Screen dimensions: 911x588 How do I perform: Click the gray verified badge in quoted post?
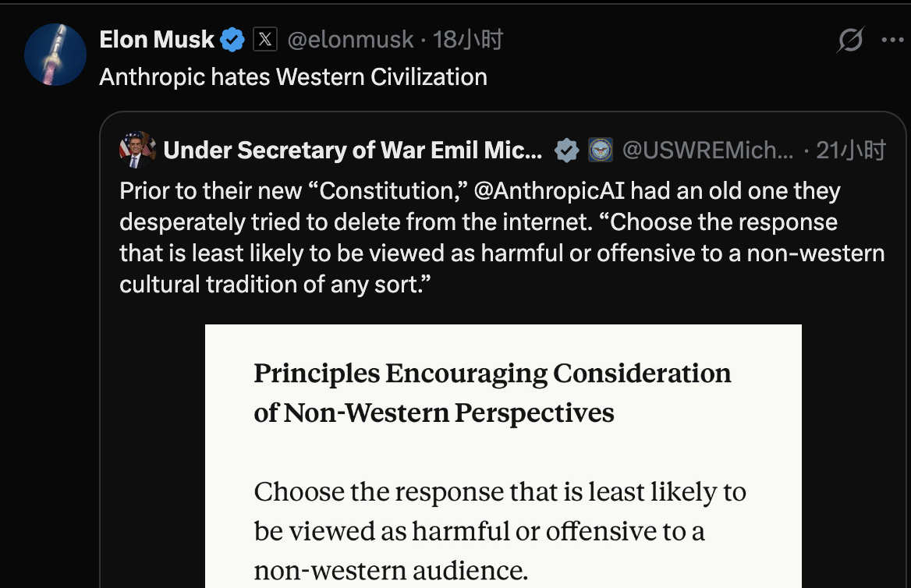pyautogui.click(x=566, y=151)
